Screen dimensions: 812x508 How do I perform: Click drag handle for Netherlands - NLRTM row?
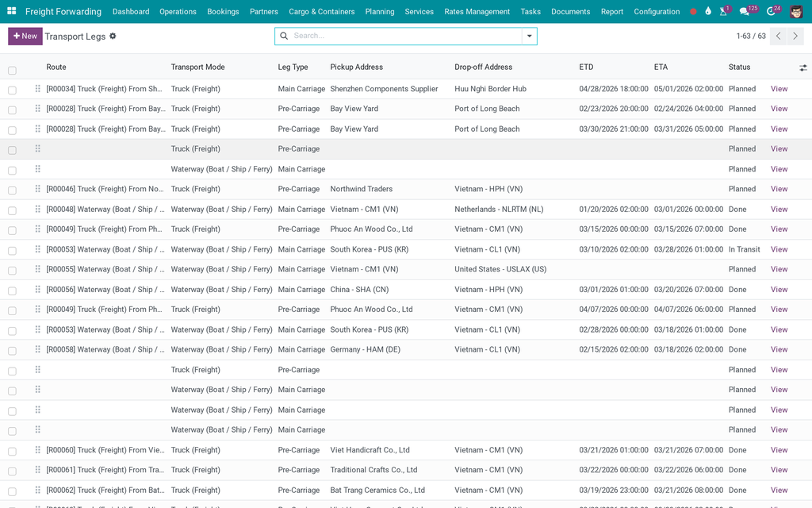[38, 209]
